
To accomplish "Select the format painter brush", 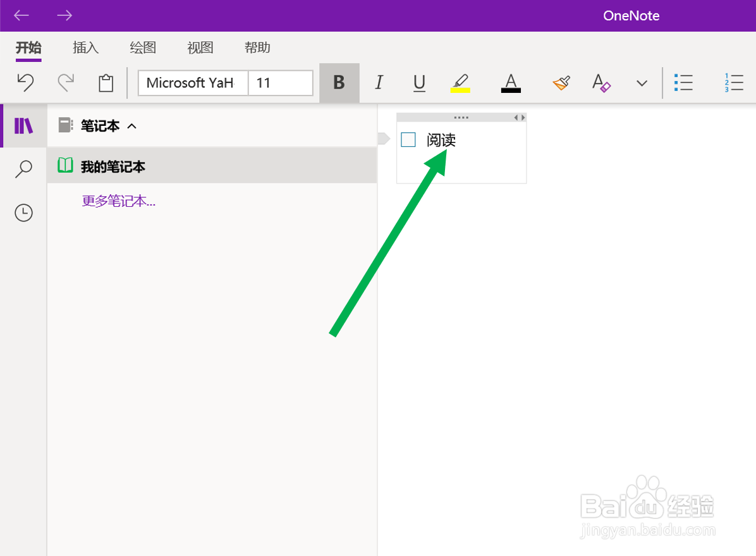I will click(561, 83).
